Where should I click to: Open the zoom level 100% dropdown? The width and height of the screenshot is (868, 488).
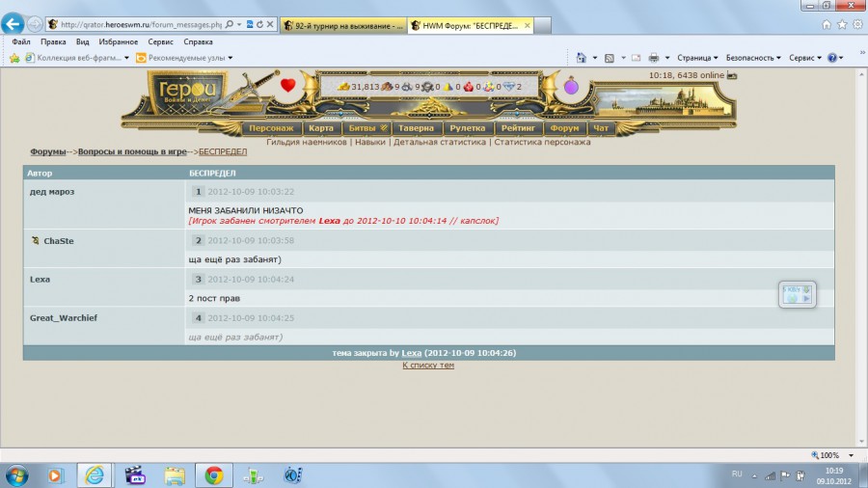833,454
